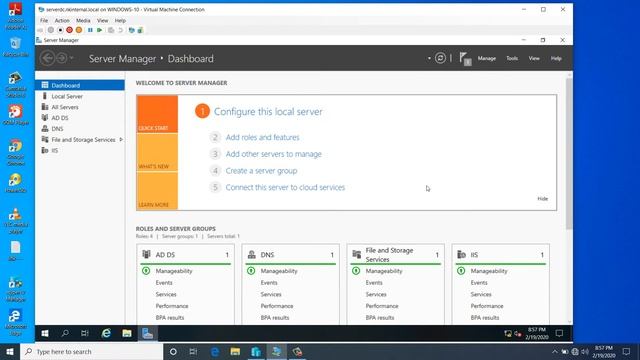Click Microsoft Edge on the host taskbar

tap(215, 351)
